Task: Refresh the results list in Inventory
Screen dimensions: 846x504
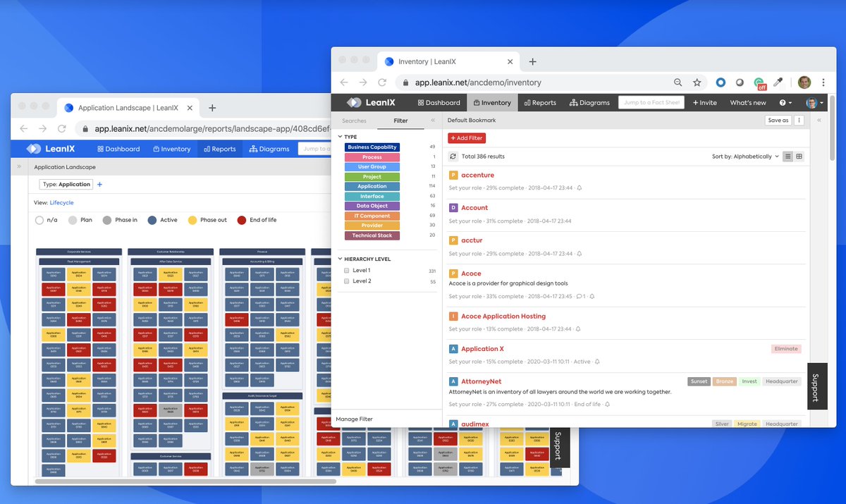Action: [453, 156]
